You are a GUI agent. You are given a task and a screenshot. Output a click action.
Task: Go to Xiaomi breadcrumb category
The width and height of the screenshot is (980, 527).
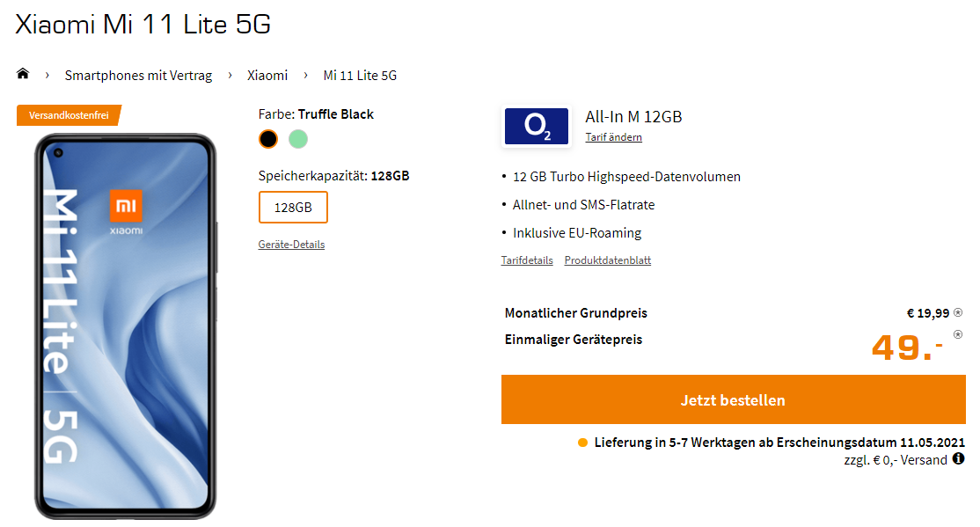pyautogui.click(x=267, y=76)
